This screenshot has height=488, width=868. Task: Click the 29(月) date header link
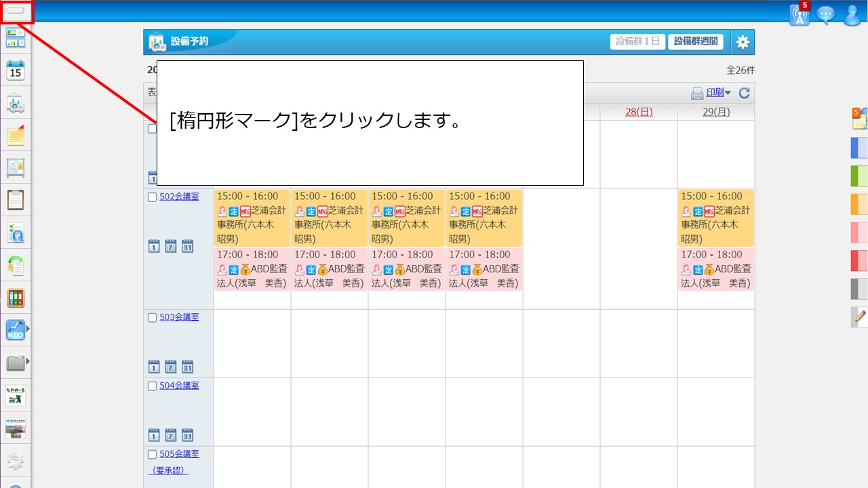[x=716, y=112]
